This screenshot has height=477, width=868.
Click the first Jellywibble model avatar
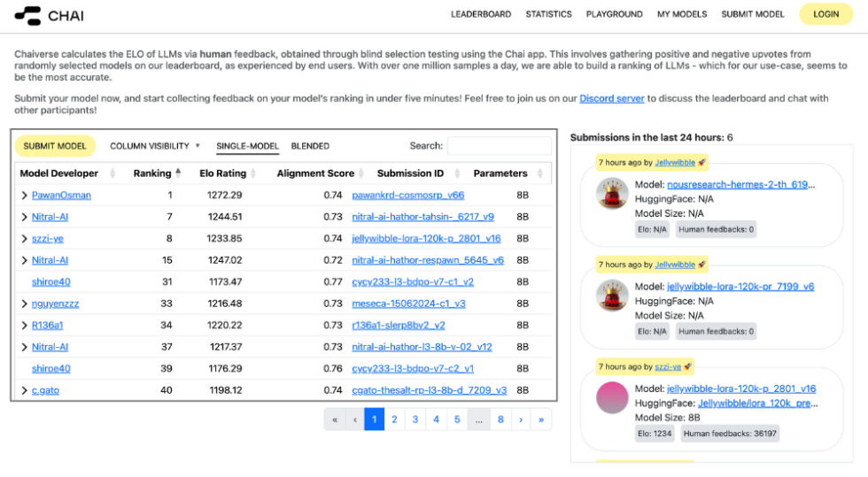(611, 194)
